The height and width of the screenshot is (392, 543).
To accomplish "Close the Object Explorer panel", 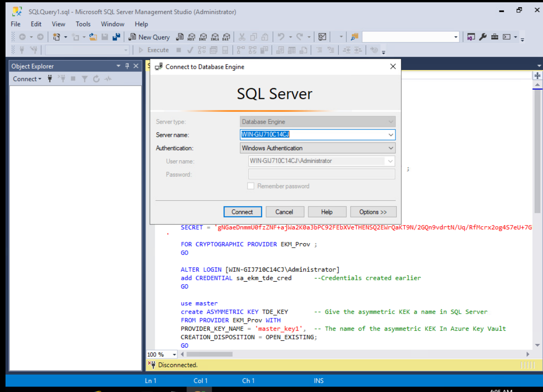I will 136,66.
